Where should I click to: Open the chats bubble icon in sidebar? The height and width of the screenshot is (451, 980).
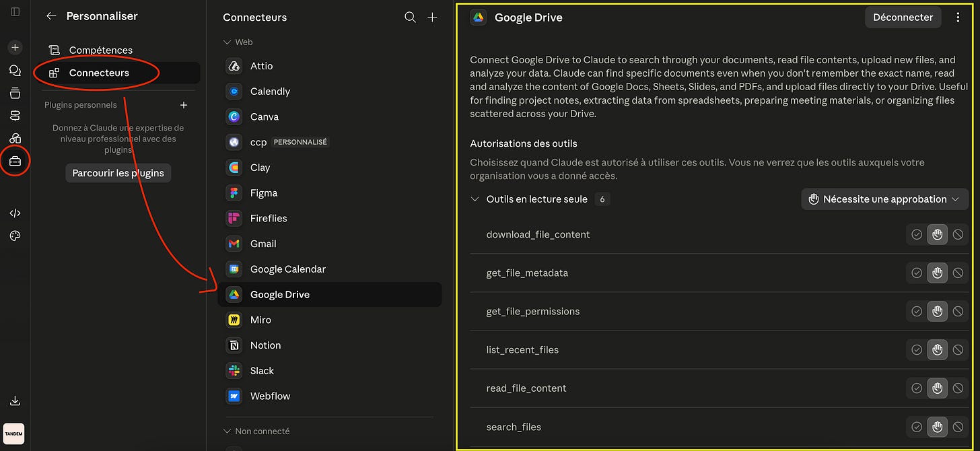pyautogui.click(x=15, y=71)
